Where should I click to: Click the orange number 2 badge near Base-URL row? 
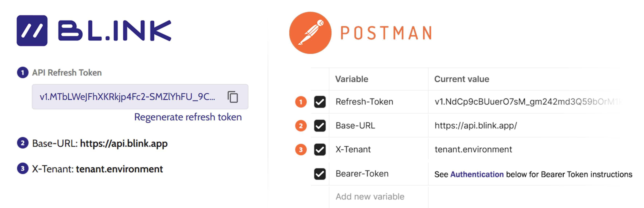(301, 125)
